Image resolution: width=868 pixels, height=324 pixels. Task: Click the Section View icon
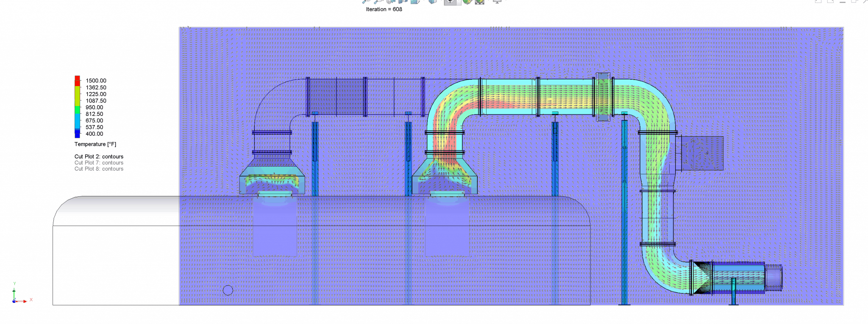click(x=403, y=2)
